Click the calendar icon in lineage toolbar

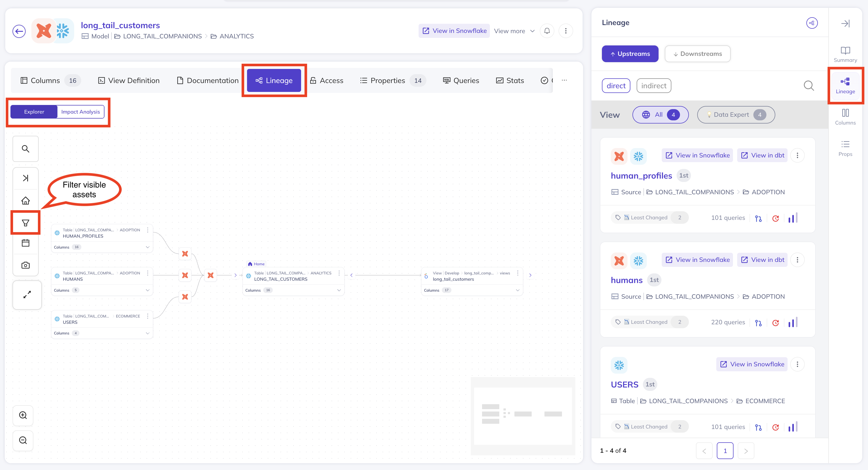[26, 243]
